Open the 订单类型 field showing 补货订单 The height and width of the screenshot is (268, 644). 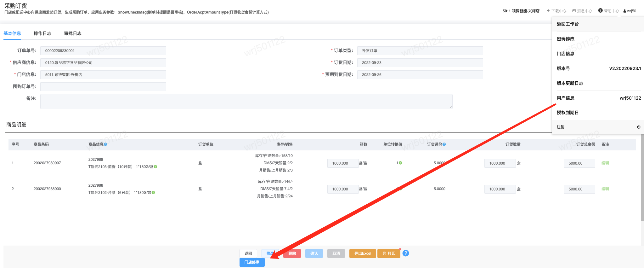click(420, 51)
